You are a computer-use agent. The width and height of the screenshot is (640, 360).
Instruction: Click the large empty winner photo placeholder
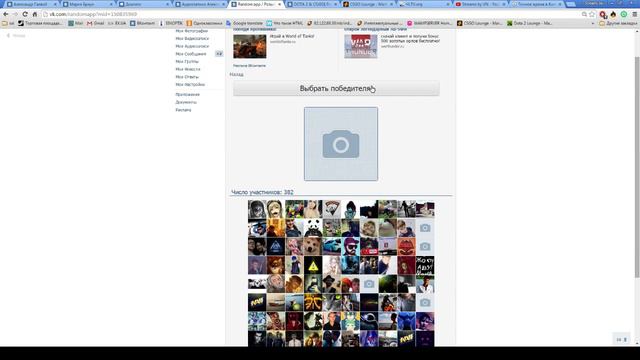341,144
